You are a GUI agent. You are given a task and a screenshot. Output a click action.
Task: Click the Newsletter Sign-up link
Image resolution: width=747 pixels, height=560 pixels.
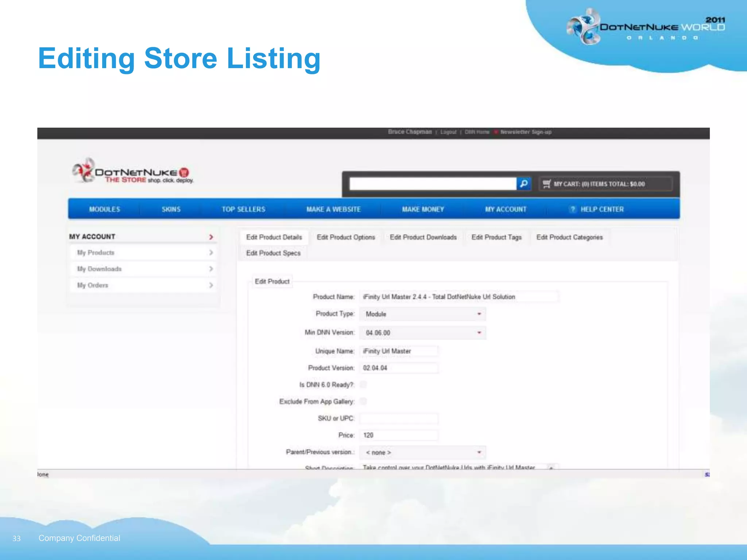(526, 132)
